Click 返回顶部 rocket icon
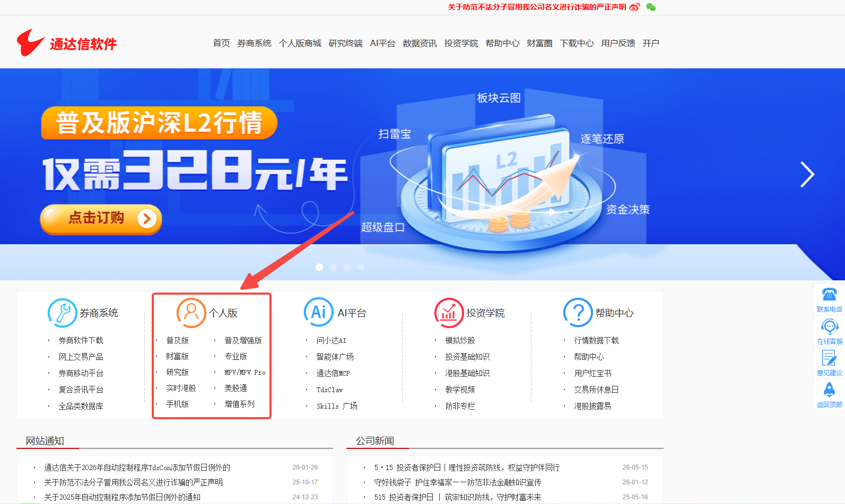The width and height of the screenshot is (845, 504). coord(830,390)
